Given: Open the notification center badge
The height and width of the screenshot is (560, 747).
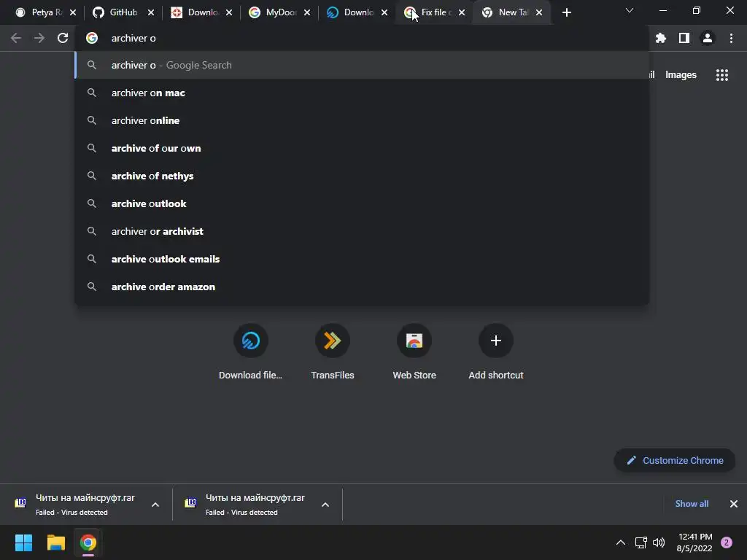Looking at the screenshot, I should tap(727, 542).
